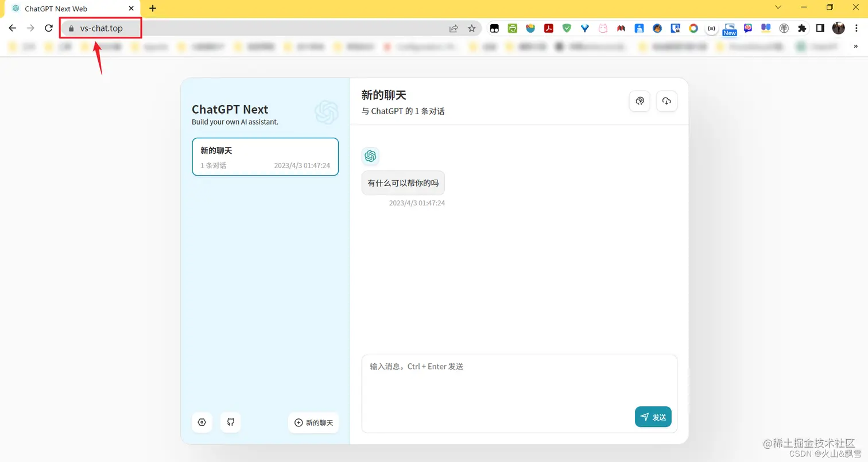
Task: Click the brain icon above the export button
Action: (640, 101)
